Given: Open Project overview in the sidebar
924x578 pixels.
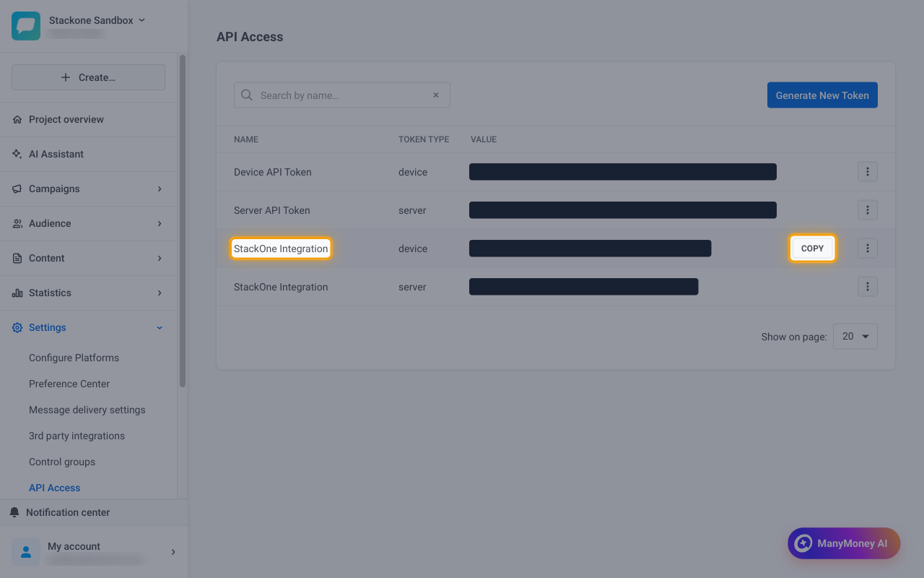Looking at the screenshot, I should (66, 119).
